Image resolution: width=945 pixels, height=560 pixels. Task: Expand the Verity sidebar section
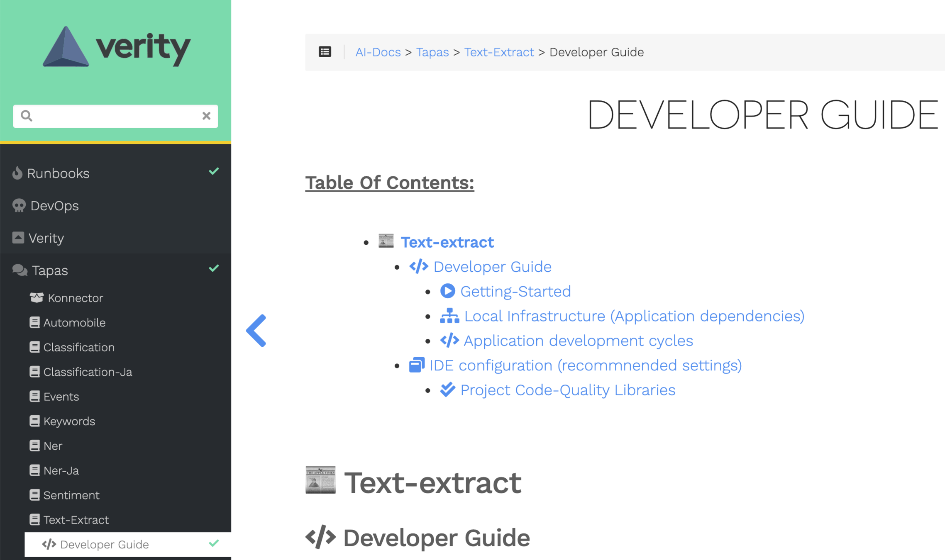pos(46,238)
